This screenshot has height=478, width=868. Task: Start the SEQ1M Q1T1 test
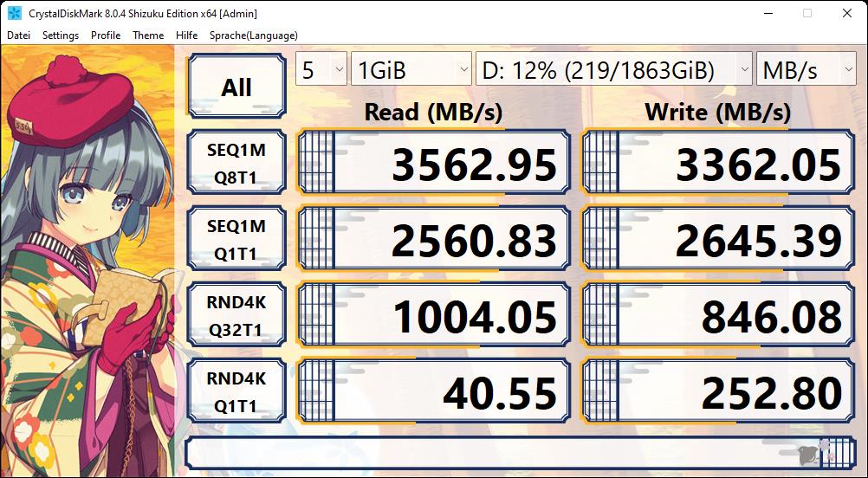(236, 241)
